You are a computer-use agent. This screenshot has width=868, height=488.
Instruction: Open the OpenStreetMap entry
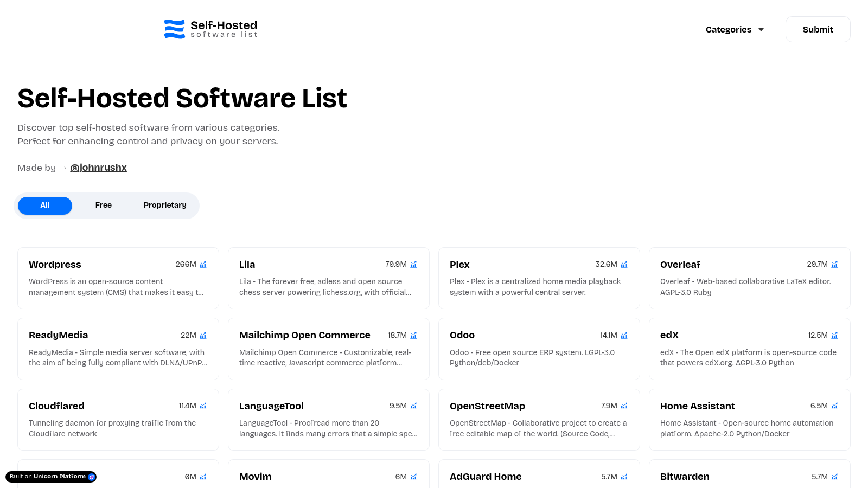(x=487, y=406)
